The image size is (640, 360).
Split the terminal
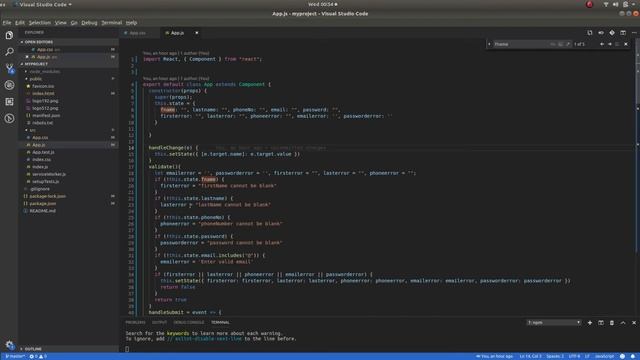[601, 323]
